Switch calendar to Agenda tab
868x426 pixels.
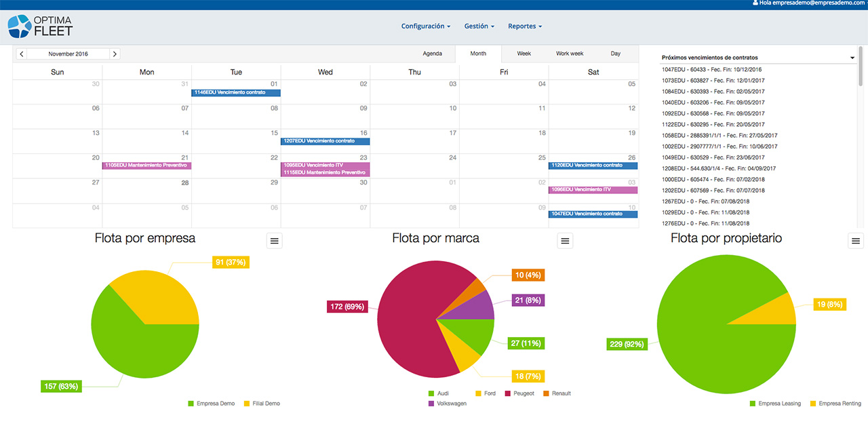[x=432, y=54]
